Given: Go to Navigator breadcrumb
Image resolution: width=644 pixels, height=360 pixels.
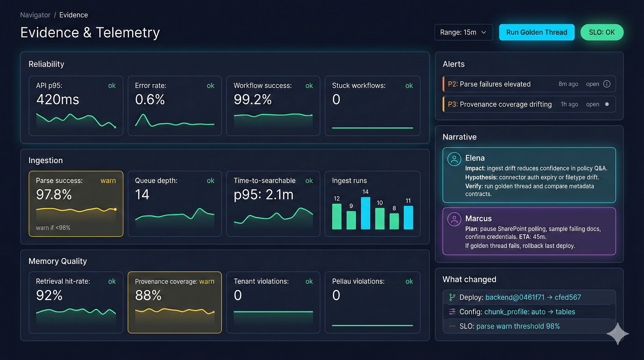Looking at the screenshot, I should coord(35,15).
